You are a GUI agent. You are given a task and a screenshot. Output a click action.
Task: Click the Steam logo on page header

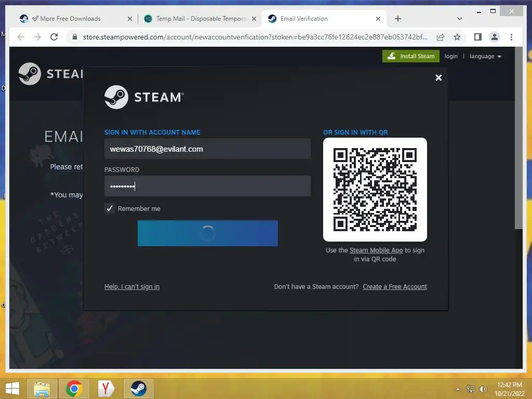(x=50, y=74)
